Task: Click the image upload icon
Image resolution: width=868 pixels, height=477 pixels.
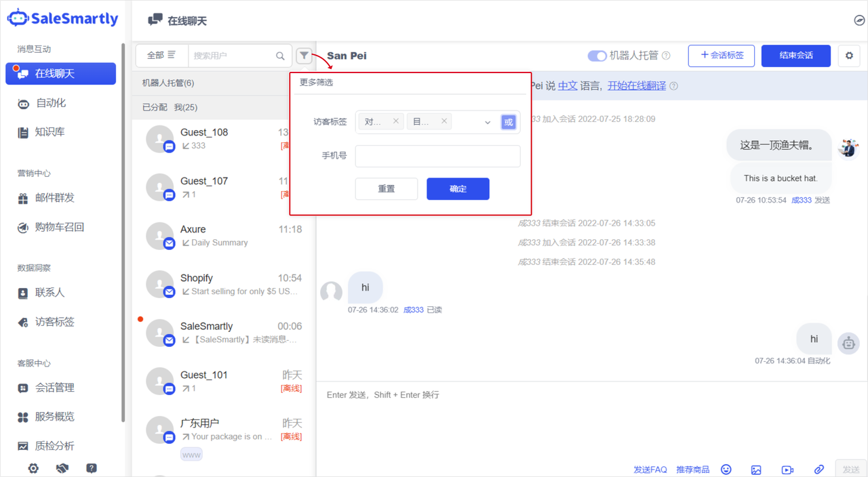Action: point(756,470)
